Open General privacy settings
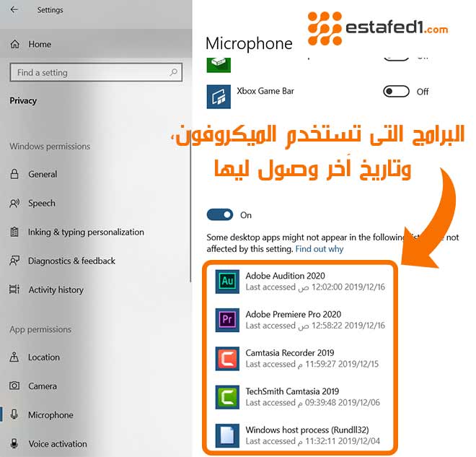Viewport: 476px width, 457px height. click(43, 174)
